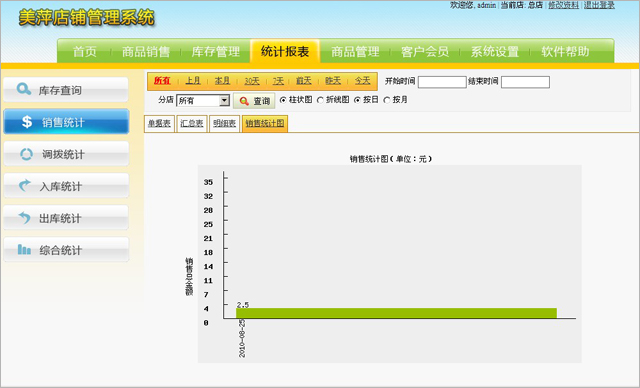The height and width of the screenshot is (388, 640).
Task: Switch to the 单据表 tab
Action: [x=159, y=124]
